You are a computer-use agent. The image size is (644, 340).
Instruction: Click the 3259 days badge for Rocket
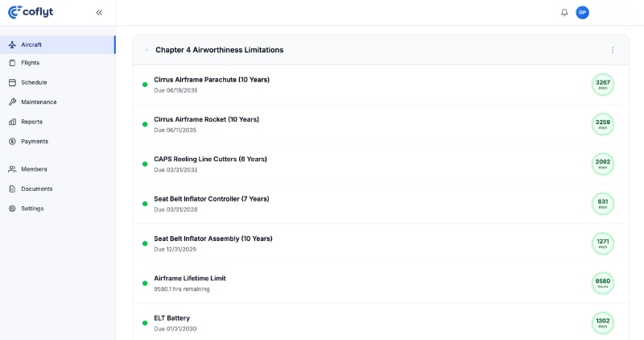coord(602,124)
